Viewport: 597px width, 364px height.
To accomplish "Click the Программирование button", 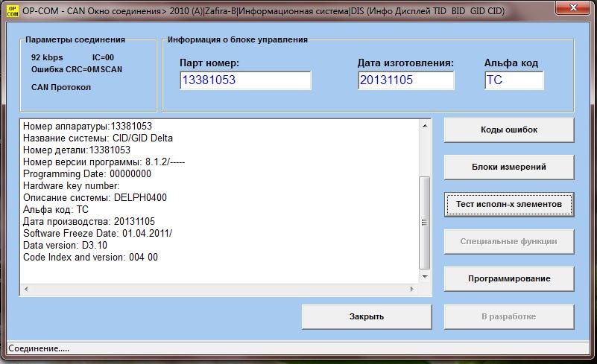I will pos(508,279).
